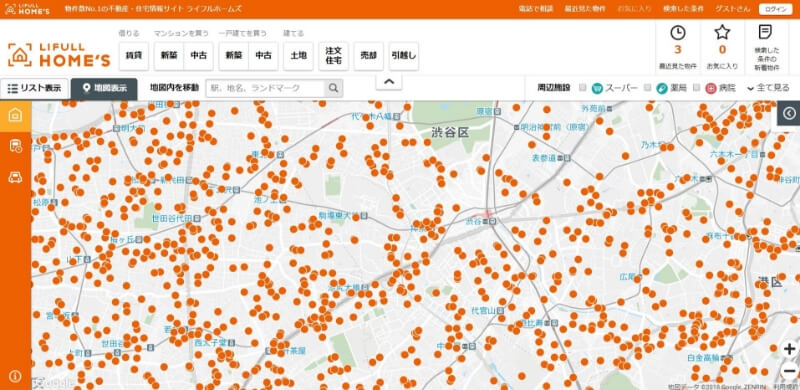
Task: Open the info icon at sidebar bottom
Action: tap(15, 376)
